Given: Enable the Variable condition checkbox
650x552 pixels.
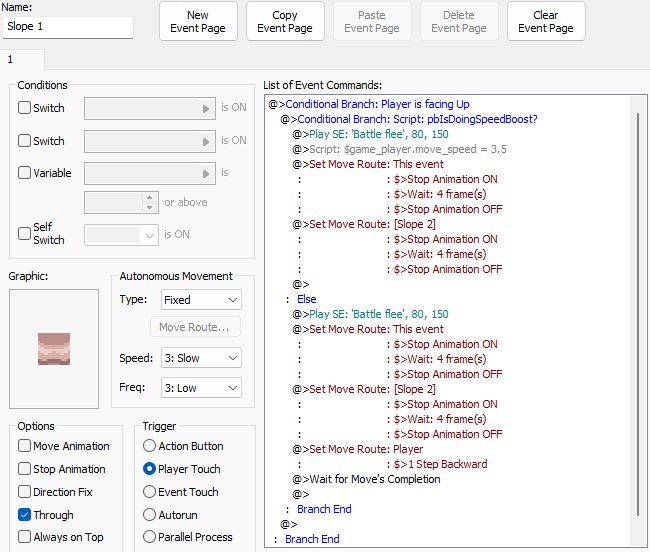Looking at the screenshot, I should (24, 172).
